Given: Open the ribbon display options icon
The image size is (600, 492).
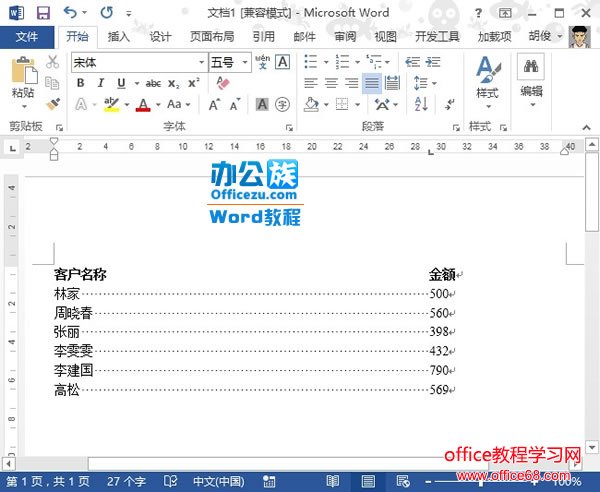Looking at the screenshot, I should point(505,13).
